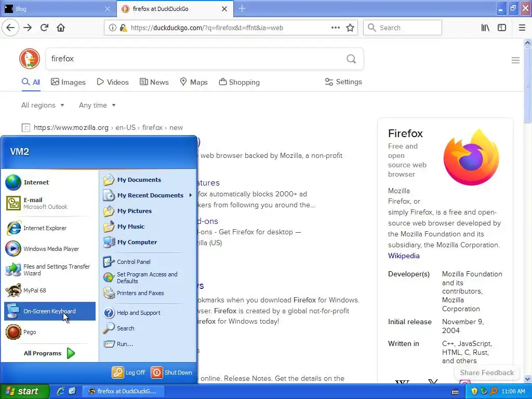Screen dimensions: 532x399
Task: Click the Firefox logo image
Action: (x=471, y=157)
